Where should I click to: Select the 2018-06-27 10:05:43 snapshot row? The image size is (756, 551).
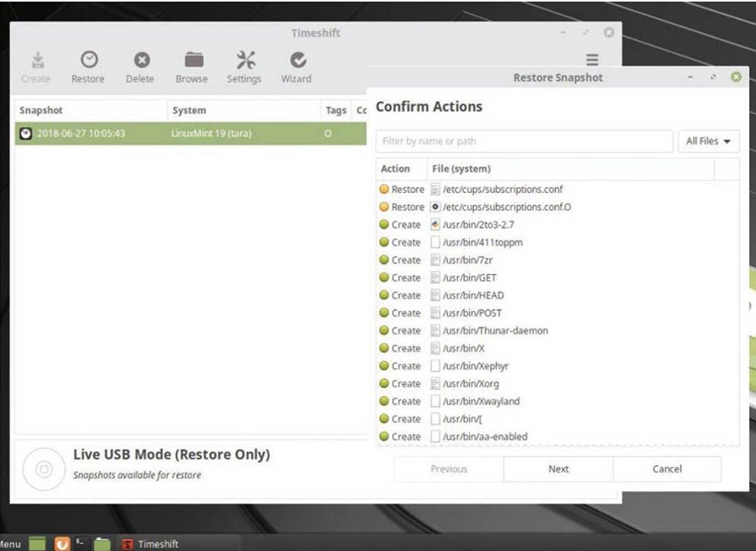click(x=191, y=134)
